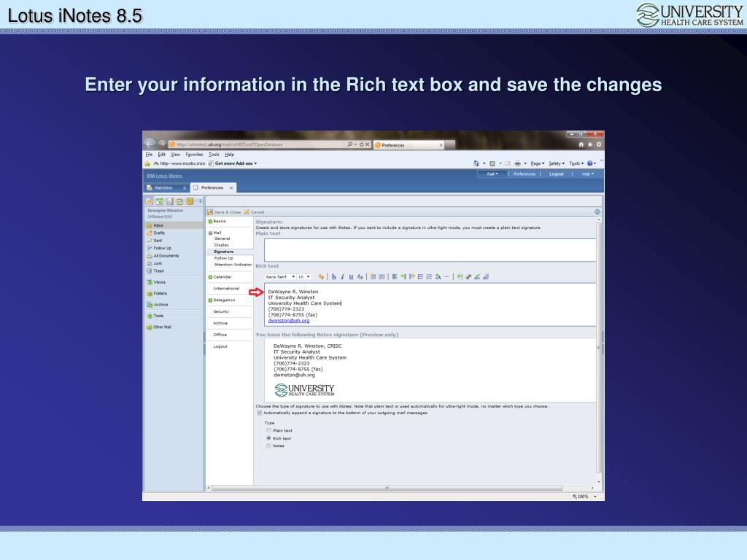Click the Inbox folder in mail sidebar

(174, 225)
